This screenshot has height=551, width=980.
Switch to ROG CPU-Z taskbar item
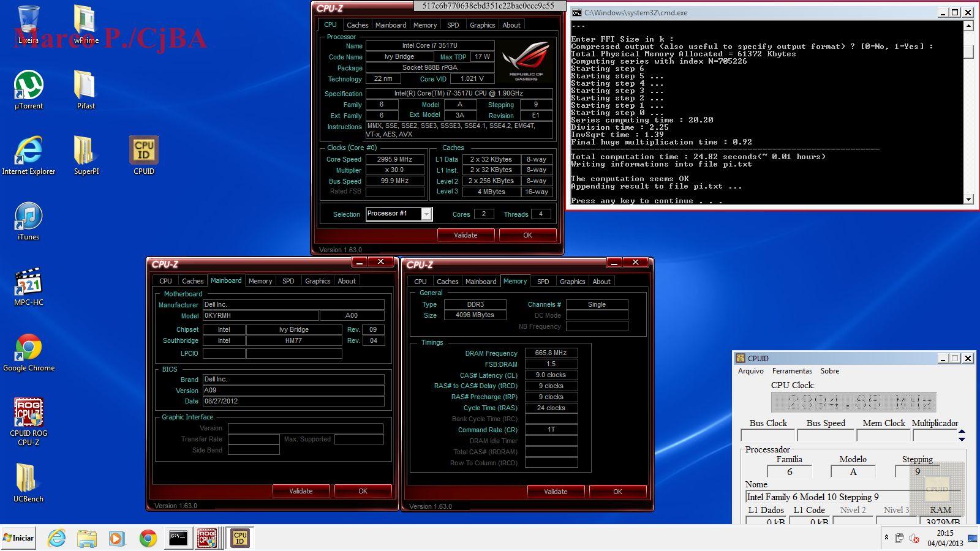(208, 538)
